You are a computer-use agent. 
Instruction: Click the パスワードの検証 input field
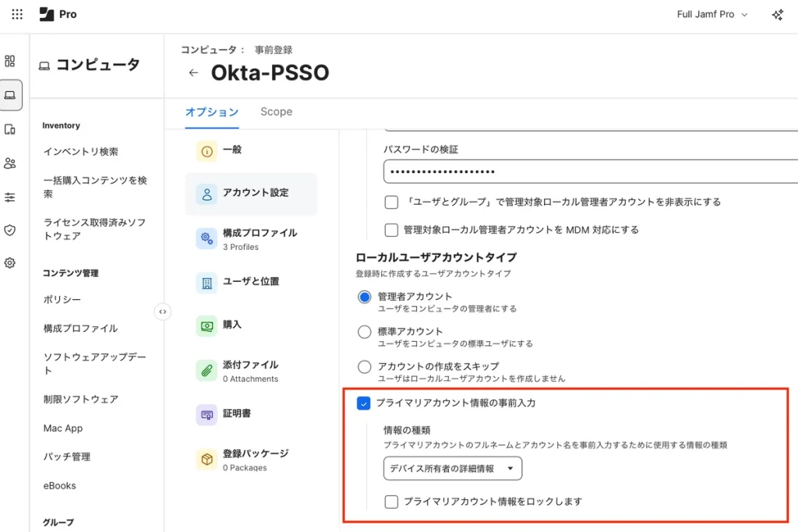(589, 171)
